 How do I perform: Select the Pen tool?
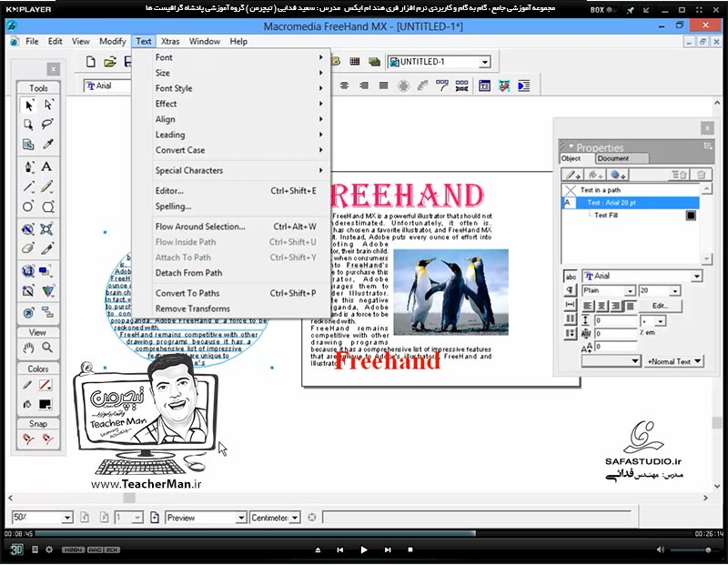(29, 166)
